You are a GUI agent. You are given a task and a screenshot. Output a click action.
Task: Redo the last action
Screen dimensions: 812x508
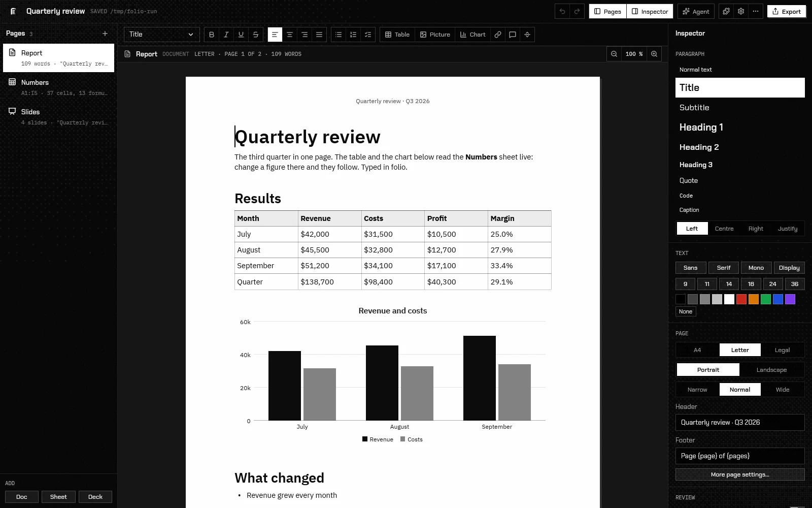click(x=577, y=11)
